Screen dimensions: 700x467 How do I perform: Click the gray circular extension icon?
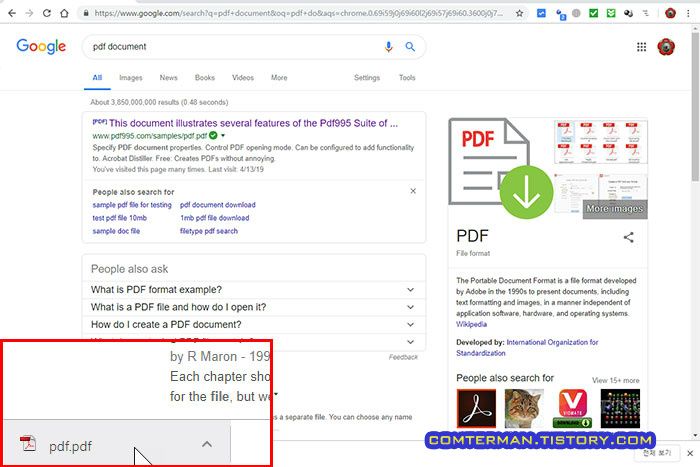[576, 13]
